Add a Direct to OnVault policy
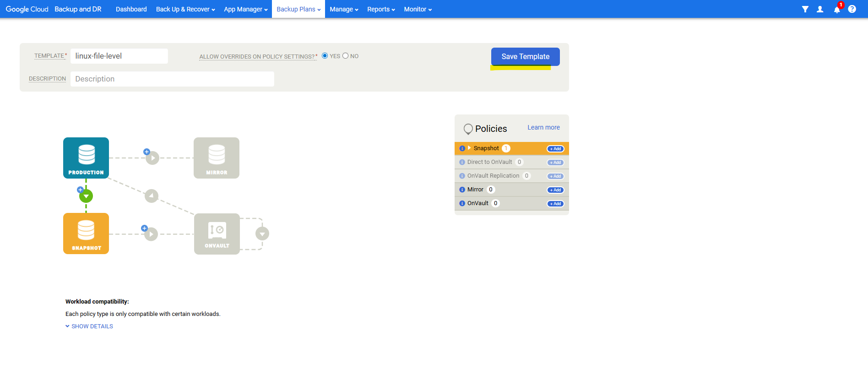868x375 pixels. point(555,163)
